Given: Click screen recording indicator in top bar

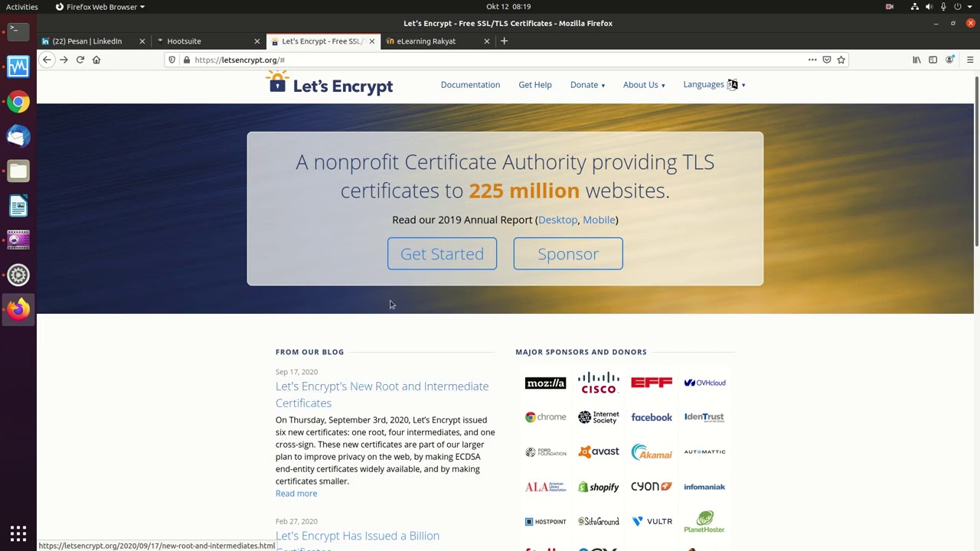Looking at the screenshot, I should (x=890, y=7).
